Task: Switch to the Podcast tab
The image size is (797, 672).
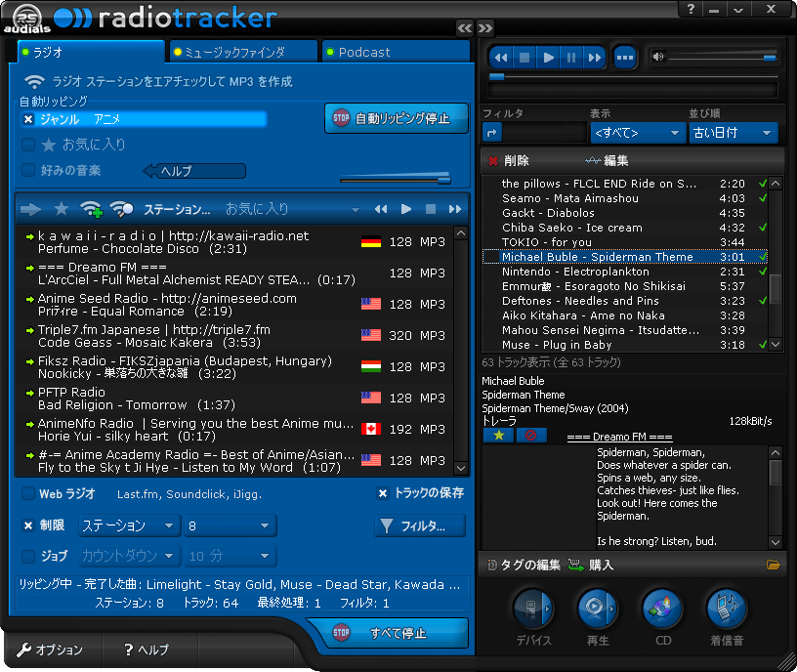Action: pyautogui.click(x=396, y=52)
